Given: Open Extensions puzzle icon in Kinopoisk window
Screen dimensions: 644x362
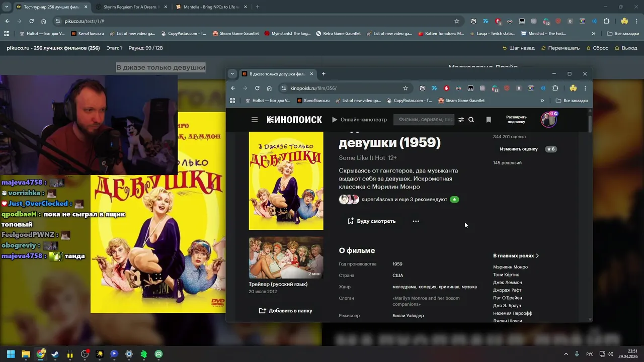Looking at the screenshot, I should pyautogui.click(x=555, y=88).
